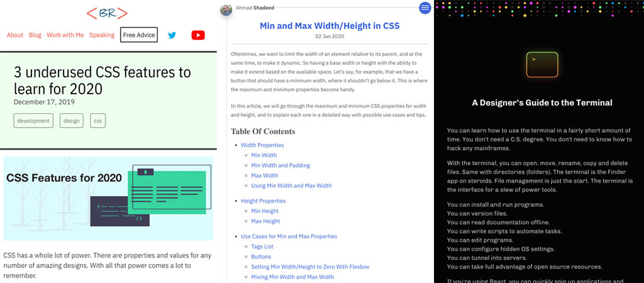Select the css tag

(97, 121)
